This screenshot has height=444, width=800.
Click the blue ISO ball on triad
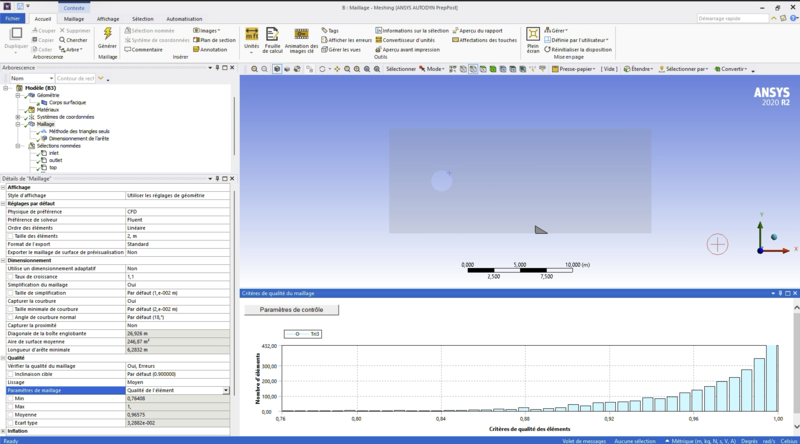(x=774, y=237)
